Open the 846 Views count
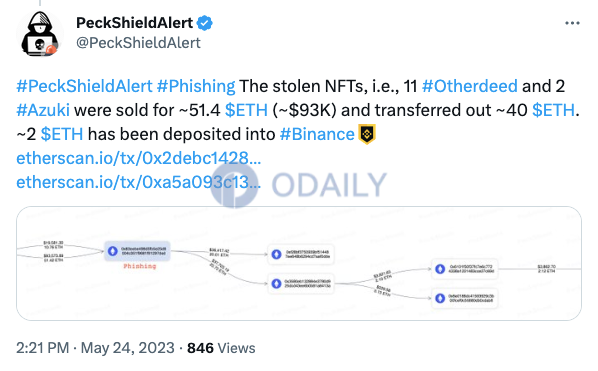 point(221,348)
